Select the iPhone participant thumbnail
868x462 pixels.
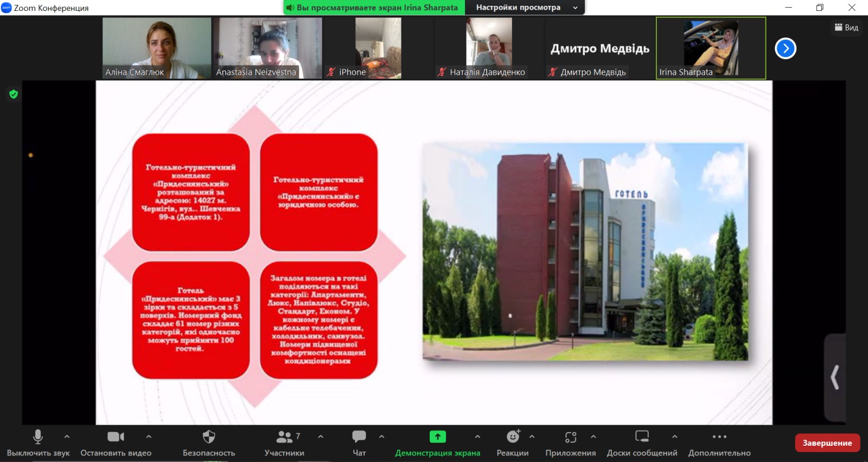point(378,48)
